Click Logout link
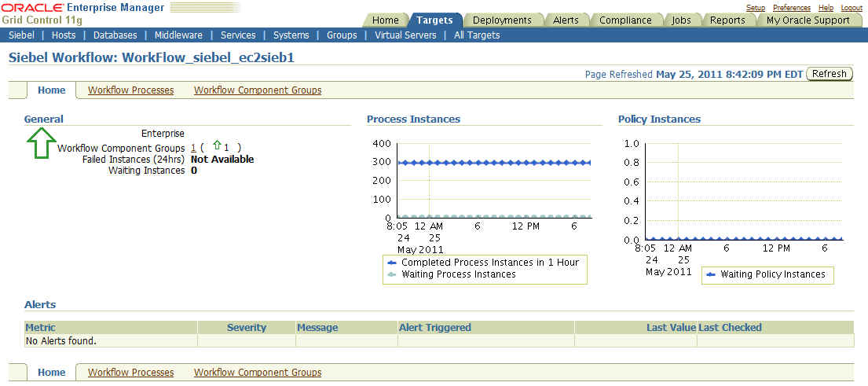Image resolution: width=868 pixels, height=386 pixels. tap(852, 8)
